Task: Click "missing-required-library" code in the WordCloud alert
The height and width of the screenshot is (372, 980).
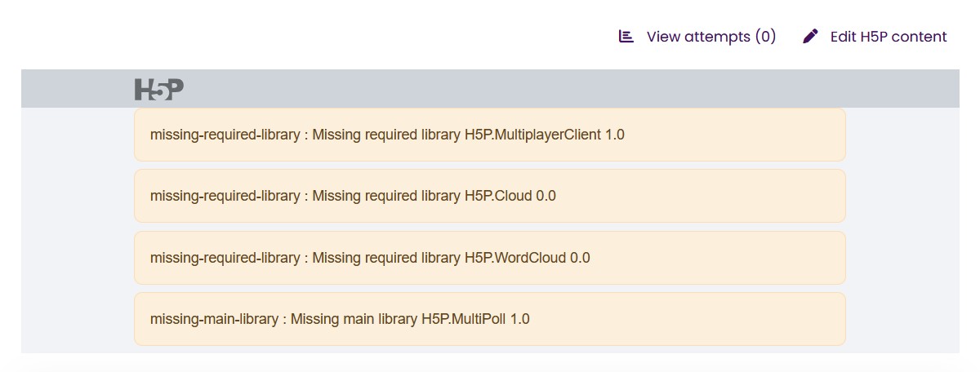Action: (x=225, y=258)
